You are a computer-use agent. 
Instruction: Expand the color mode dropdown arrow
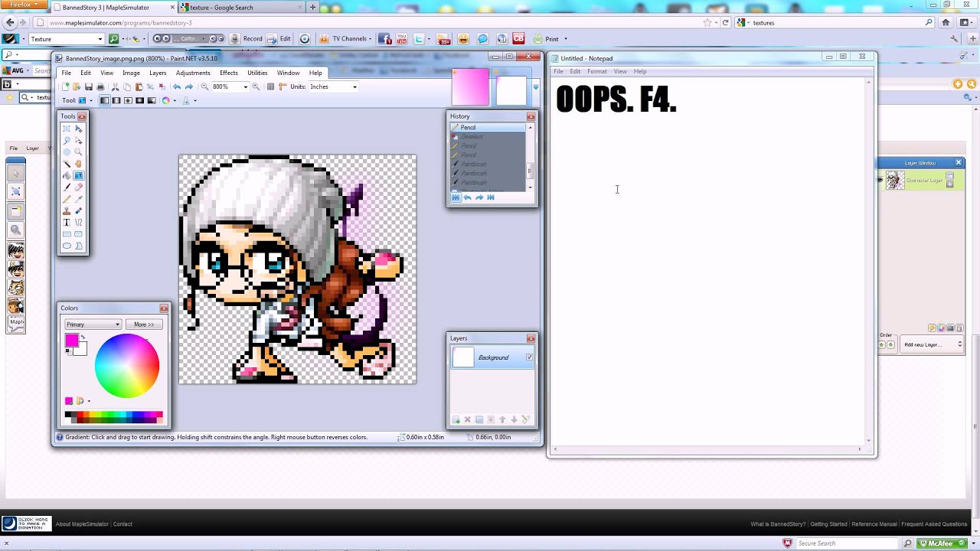point(175,100)
